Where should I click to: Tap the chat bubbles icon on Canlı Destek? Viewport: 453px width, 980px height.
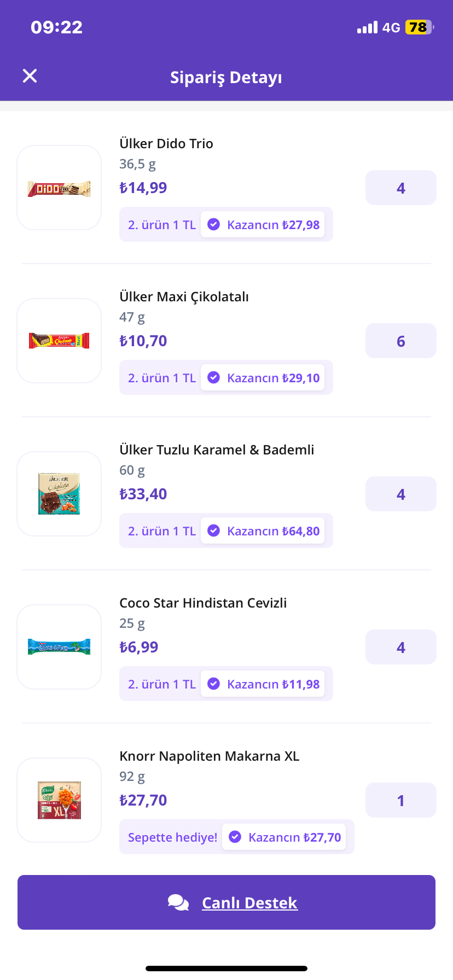coord(178,902)
